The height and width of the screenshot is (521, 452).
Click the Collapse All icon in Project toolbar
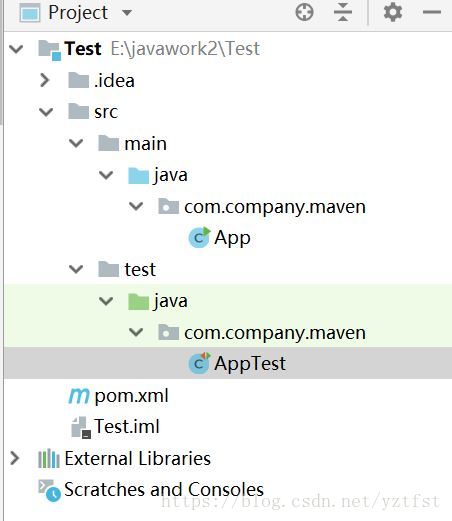343,12
